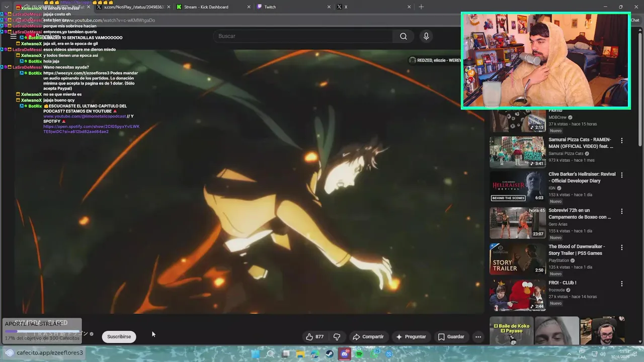Click the 'PlayStation' channel name
Viewport: 644px width, 362px height.
coord(558,260)
